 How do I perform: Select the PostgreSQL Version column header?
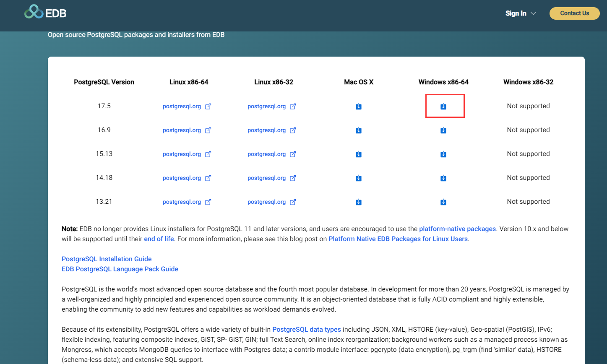click(x=104, y=82)
